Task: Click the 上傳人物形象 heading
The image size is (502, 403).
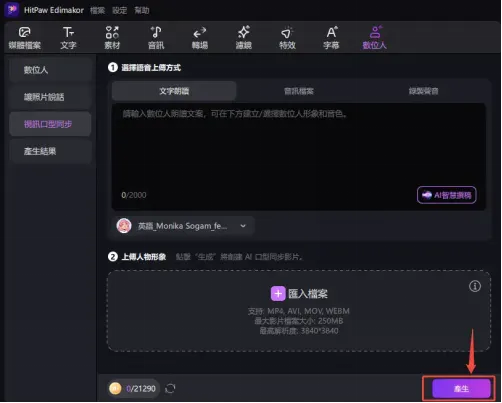Action: pos(144,257)
